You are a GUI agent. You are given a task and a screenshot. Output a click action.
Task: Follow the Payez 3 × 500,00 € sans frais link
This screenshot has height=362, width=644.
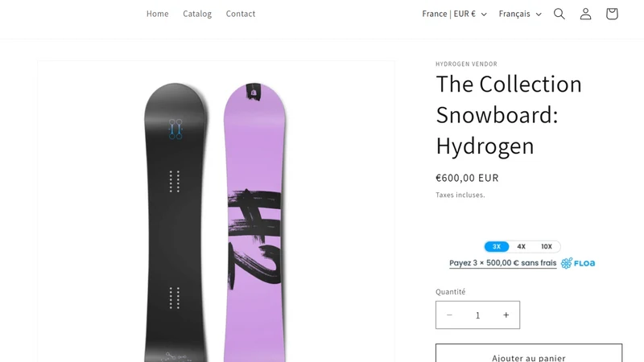(502, 263)
